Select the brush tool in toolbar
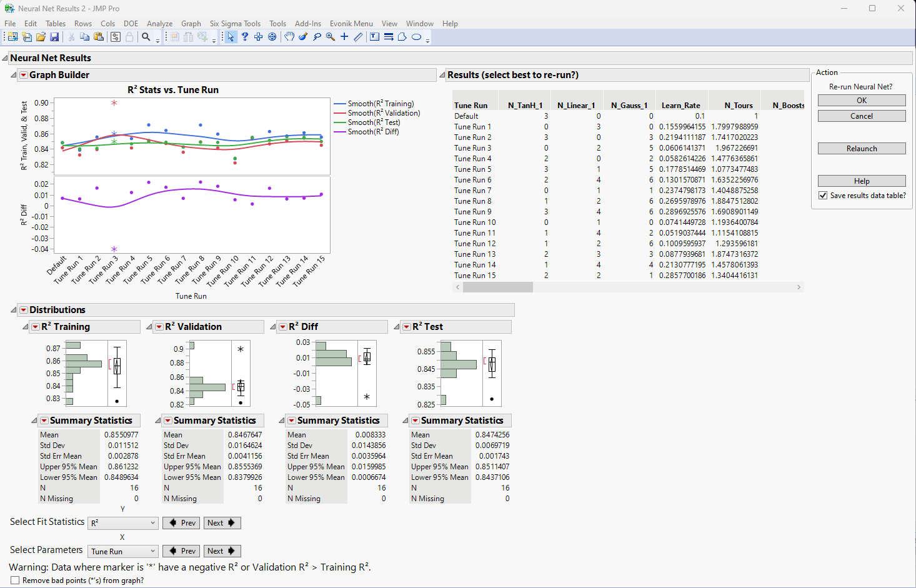The height and width of the screenshot is (588, 916). pos(303,37)
